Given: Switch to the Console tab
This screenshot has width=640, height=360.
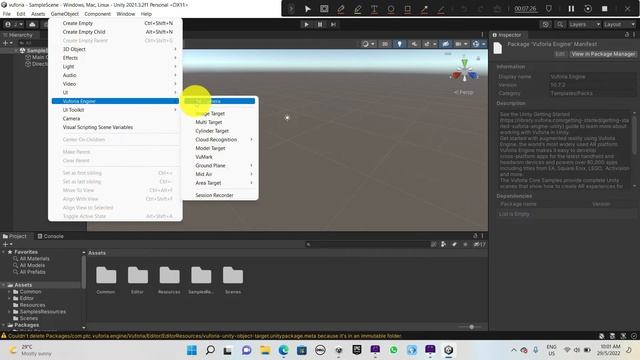Looking at the screenshot, I should pos(51,236).
